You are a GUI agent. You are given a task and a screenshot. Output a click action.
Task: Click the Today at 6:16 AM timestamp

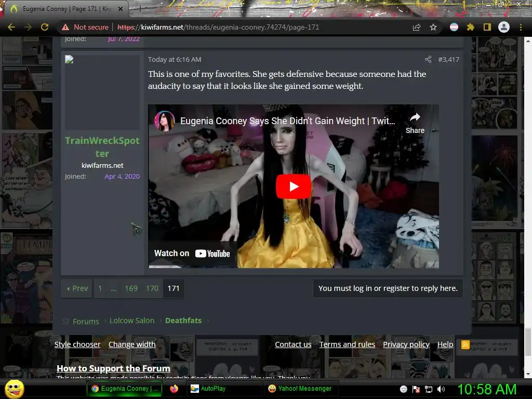tap(175, 59)
